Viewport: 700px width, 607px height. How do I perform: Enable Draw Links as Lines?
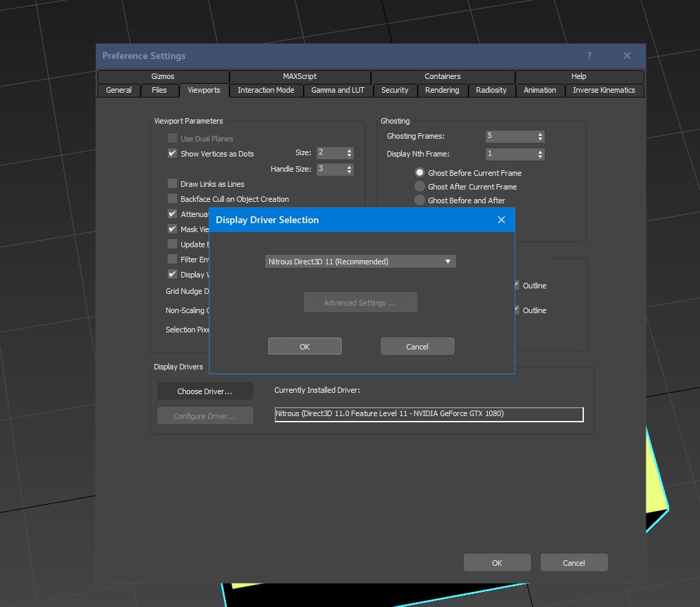(x=172, y=184)
